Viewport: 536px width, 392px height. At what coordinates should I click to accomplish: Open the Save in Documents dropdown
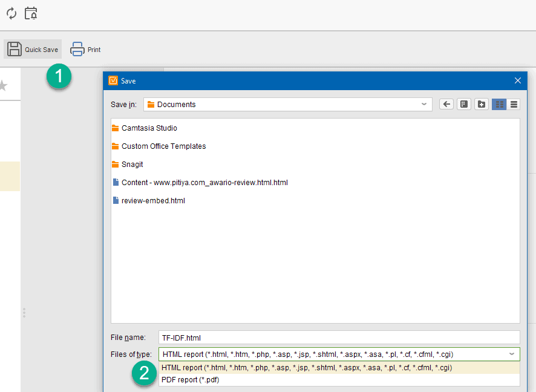[x=288, y=104]
